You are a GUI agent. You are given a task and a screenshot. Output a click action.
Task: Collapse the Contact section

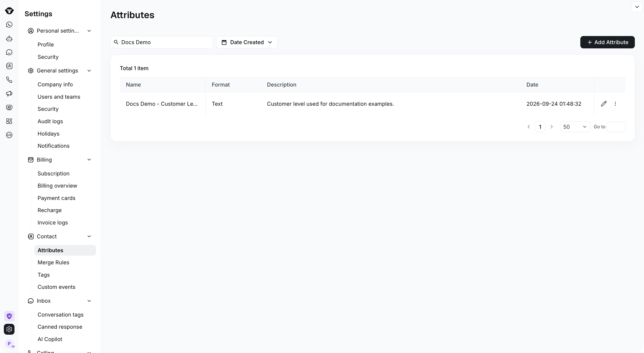pos(89,236)
